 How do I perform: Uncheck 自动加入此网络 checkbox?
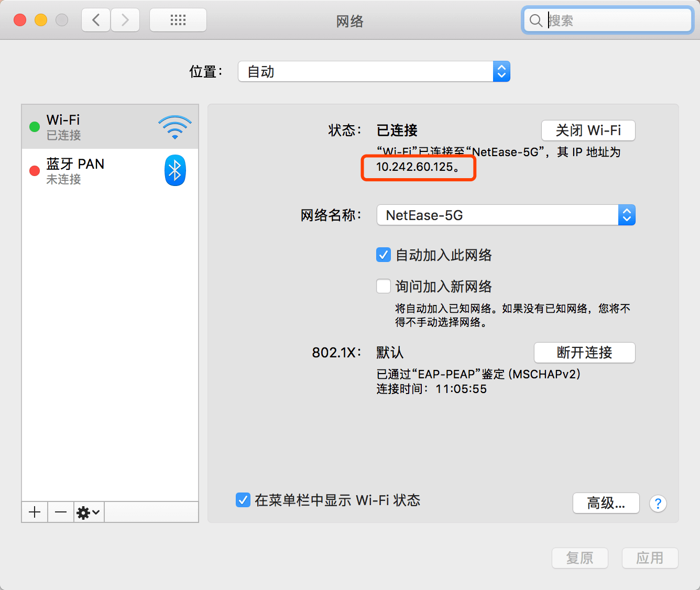point(384,255)
